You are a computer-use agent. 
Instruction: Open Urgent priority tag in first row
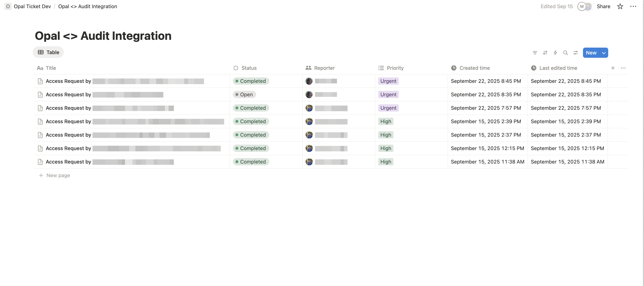click(388, 81)
